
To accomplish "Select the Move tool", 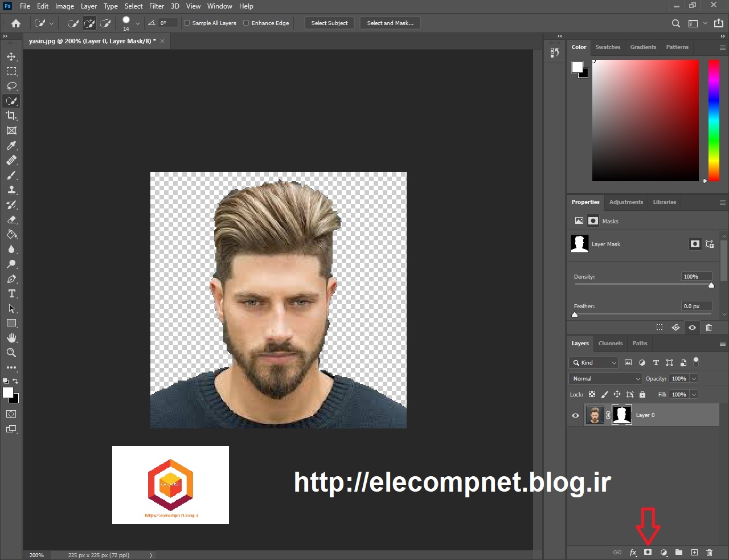I will tap(11, 56).
